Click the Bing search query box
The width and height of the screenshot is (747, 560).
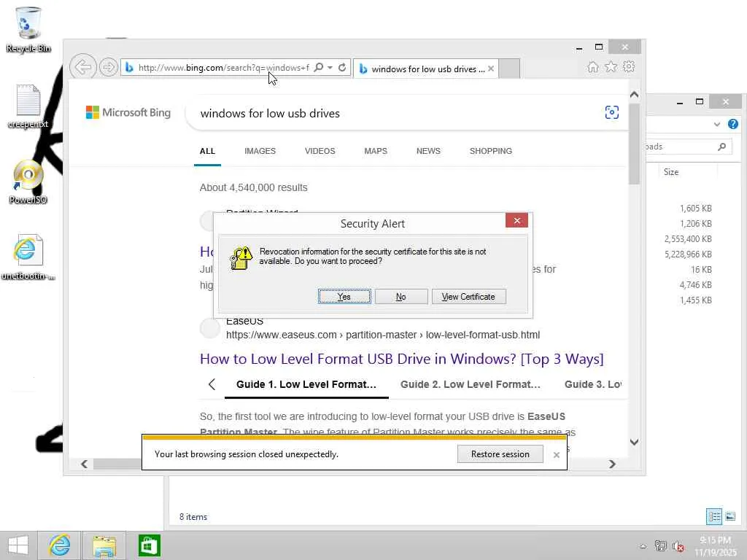395,113
